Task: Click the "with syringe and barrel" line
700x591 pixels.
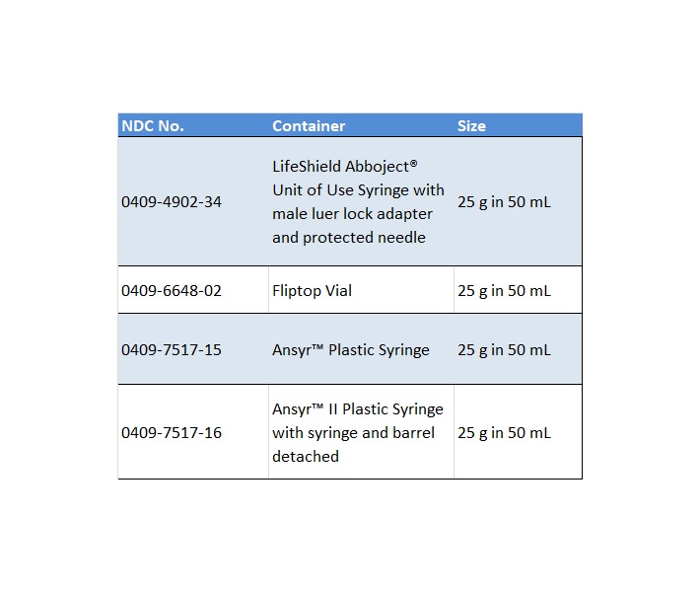Action: point(353,433)
